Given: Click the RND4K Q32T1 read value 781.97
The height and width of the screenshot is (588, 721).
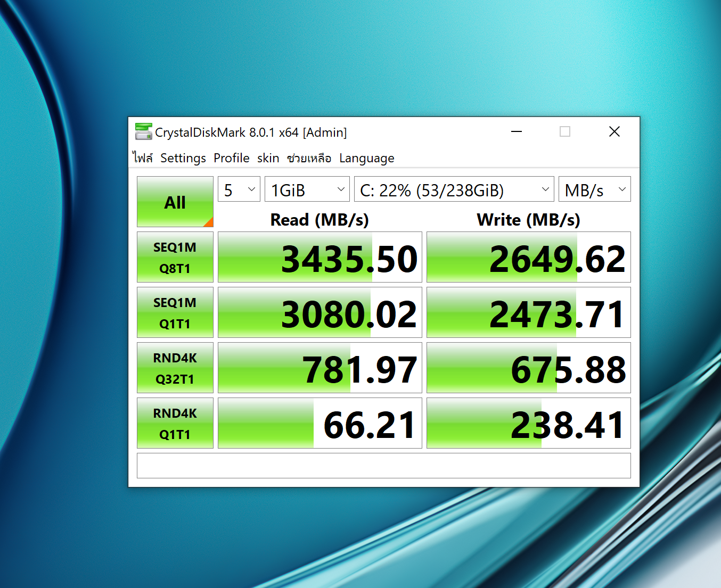Looking at the screenshot, I should coord(320,368).
